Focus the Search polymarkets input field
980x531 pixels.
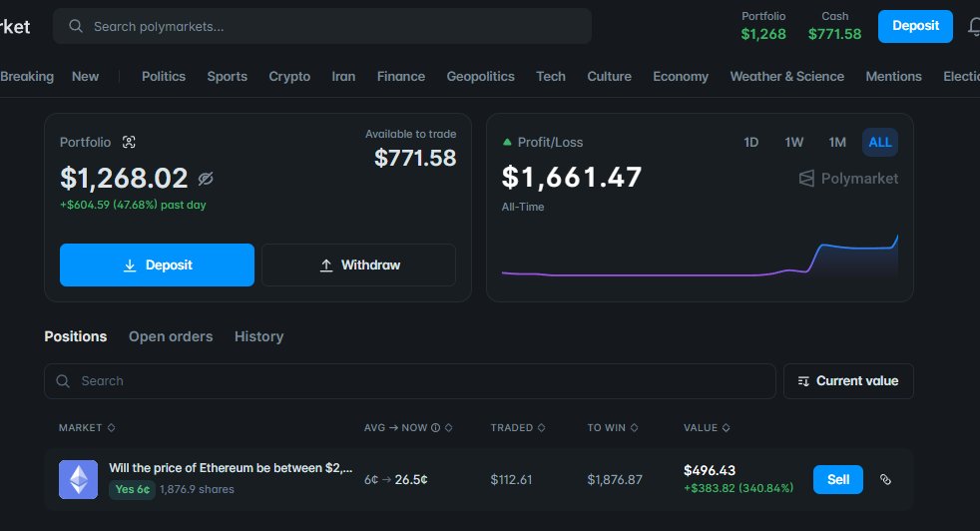point(322,26)
